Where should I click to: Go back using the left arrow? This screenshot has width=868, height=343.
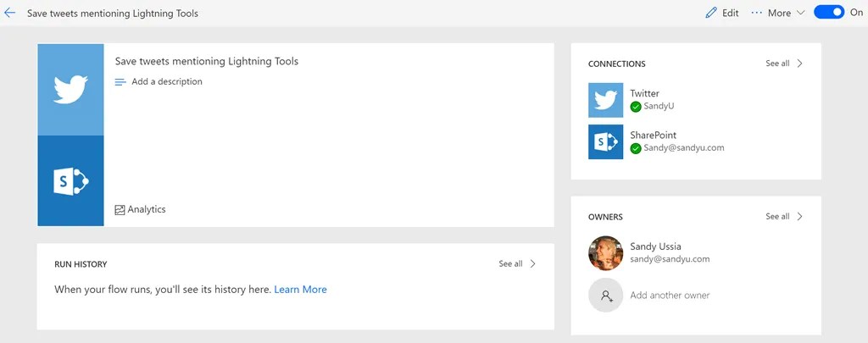tap(9, 13)
